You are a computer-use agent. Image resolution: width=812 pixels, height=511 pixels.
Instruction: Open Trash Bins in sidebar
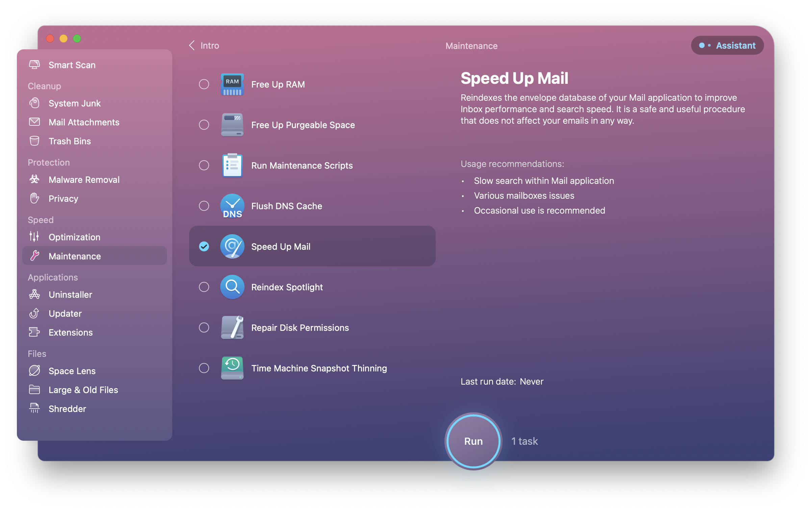(70, 141)
